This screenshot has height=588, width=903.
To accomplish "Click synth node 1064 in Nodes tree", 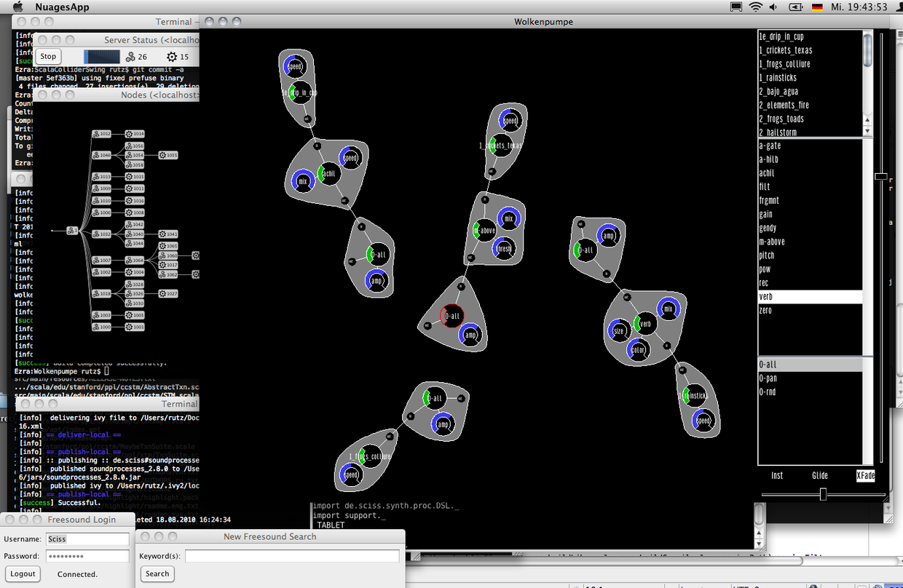I will [x=134, y=260].
